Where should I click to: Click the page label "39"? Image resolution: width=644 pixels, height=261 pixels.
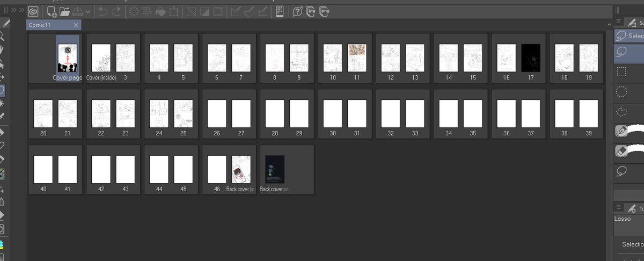589,133
